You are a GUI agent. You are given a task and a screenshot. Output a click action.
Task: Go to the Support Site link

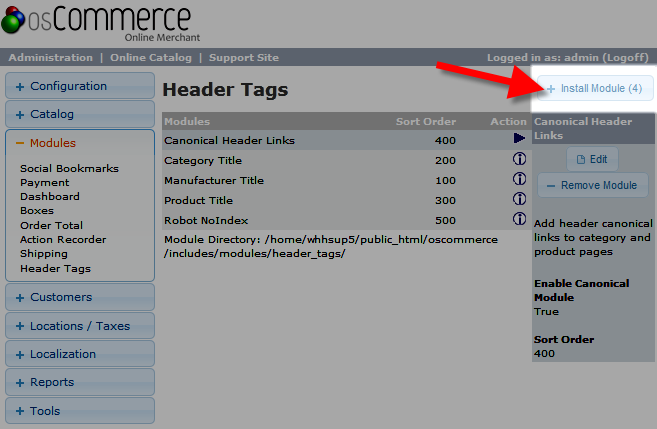point(242,58)
